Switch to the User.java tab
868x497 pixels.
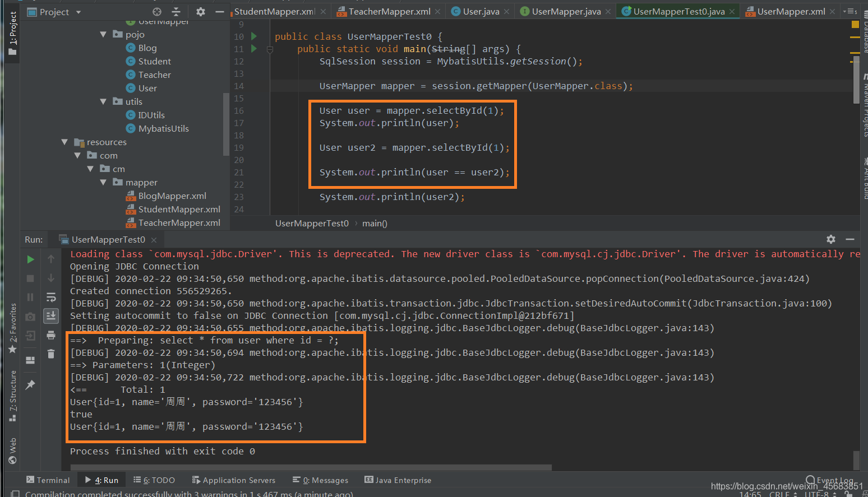tap(481, 11)
